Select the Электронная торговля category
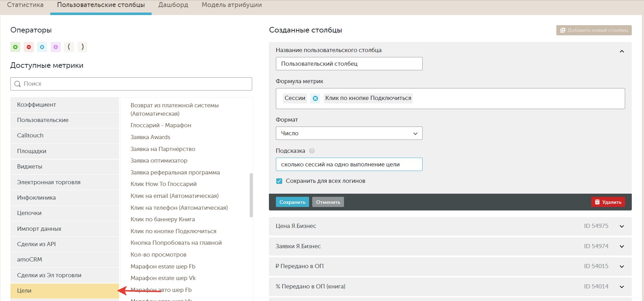644x301 pixels. [65, 182]
